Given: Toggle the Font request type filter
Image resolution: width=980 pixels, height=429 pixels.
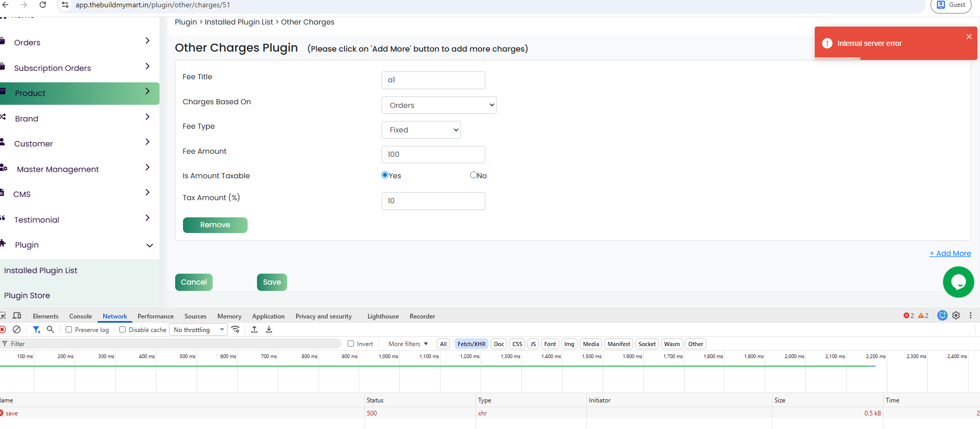Looking at the screenshot, I should [550, 344].
